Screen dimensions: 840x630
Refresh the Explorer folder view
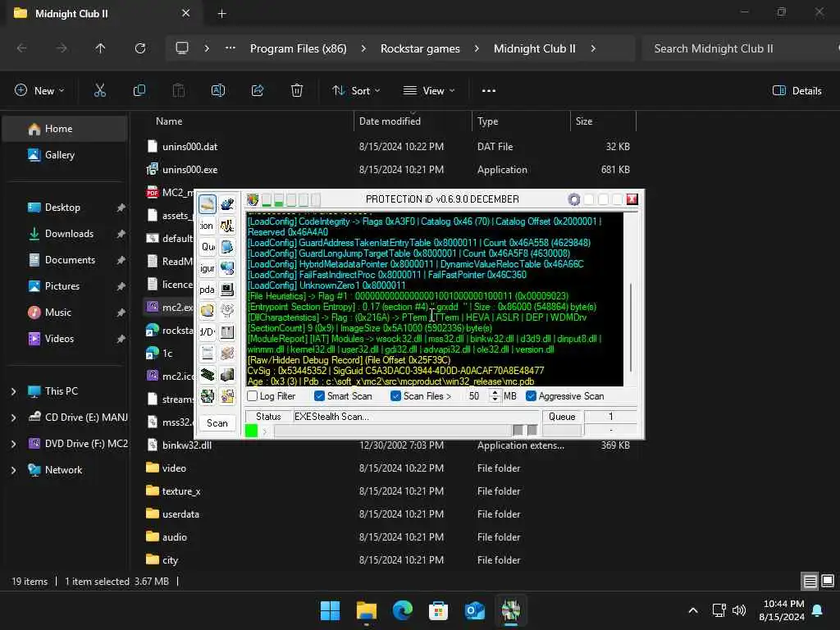pyautogui.click(x=140, y=48)
